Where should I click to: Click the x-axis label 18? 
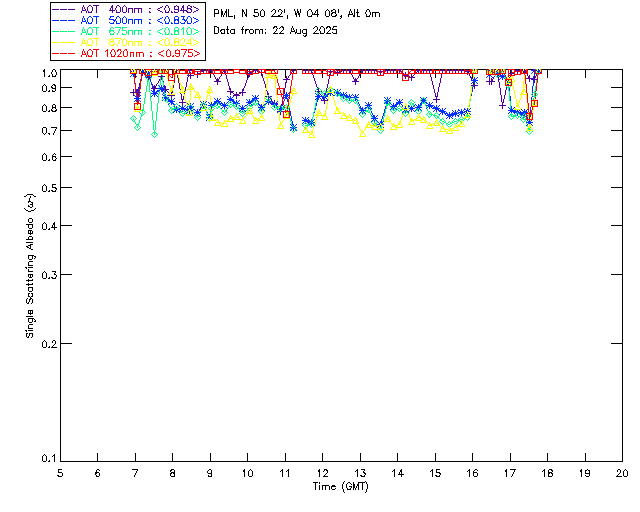[x=547, y=473]
